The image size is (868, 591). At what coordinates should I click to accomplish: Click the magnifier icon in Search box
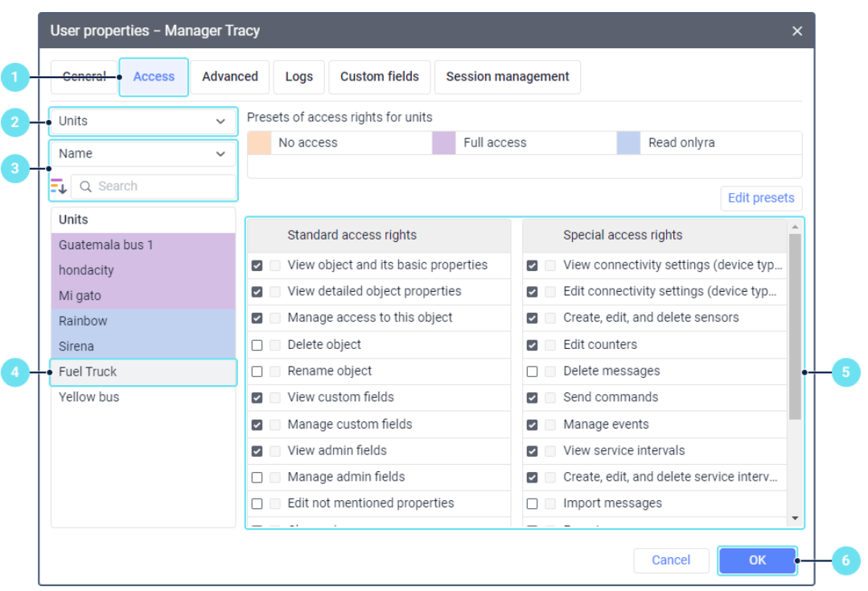tap(85, 187)
